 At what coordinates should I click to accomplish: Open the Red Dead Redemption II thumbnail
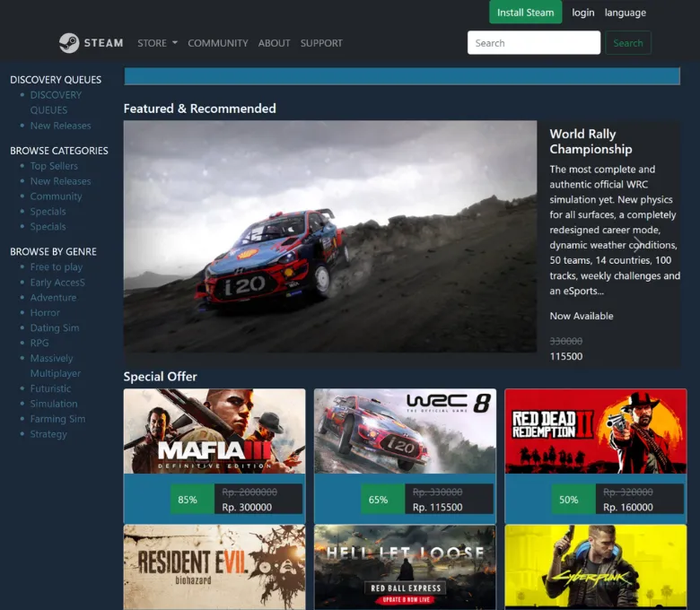[x=596, y=431]
